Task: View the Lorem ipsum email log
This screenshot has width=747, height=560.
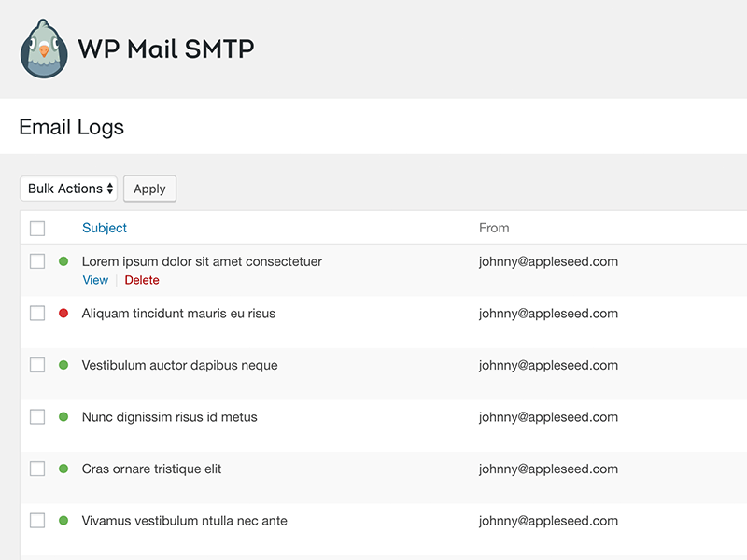Action: point(95,280)
